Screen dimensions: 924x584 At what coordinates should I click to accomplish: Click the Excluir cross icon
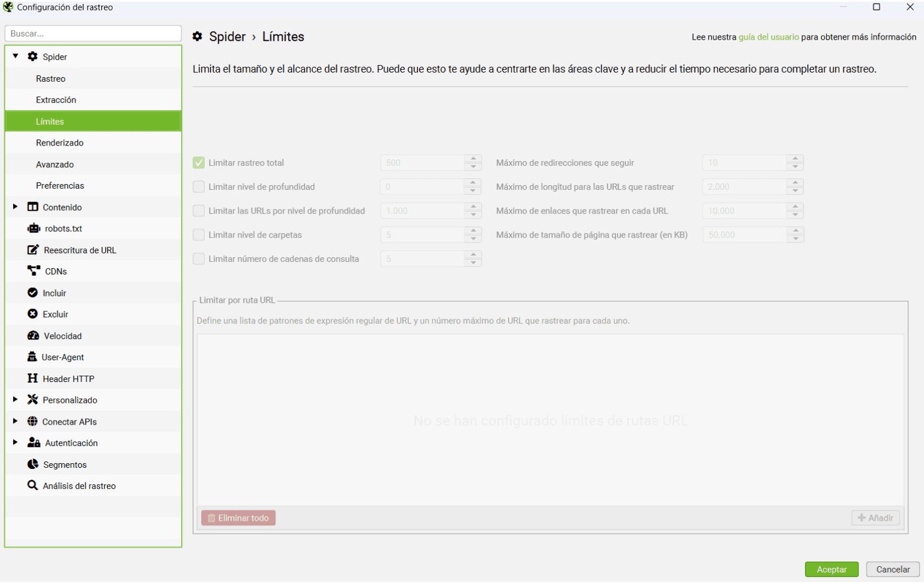pyautogui.click(x=33, y=314)
